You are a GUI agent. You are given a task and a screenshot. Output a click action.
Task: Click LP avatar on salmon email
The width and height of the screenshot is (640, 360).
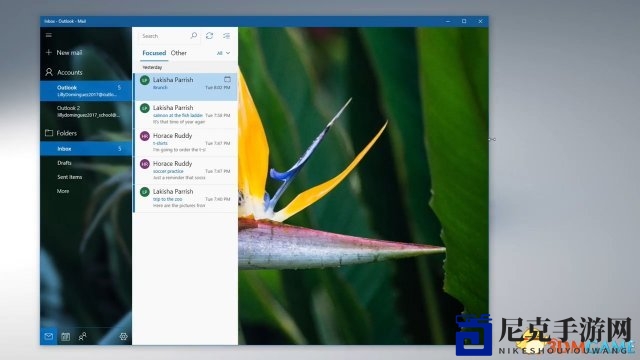pos(144,108)
